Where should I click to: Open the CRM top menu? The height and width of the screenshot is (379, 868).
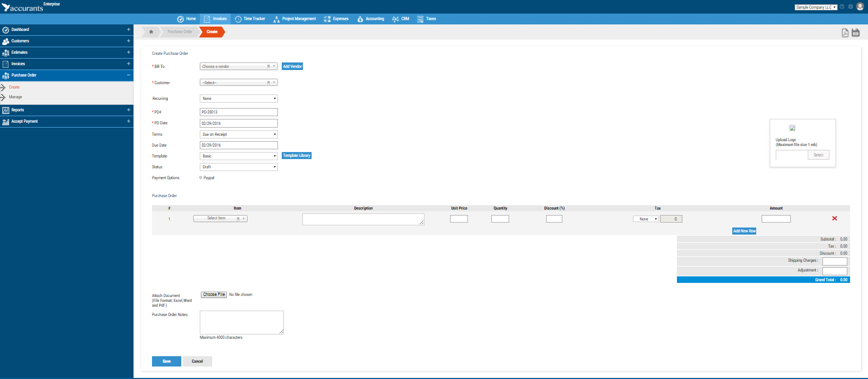click(401, 19)
